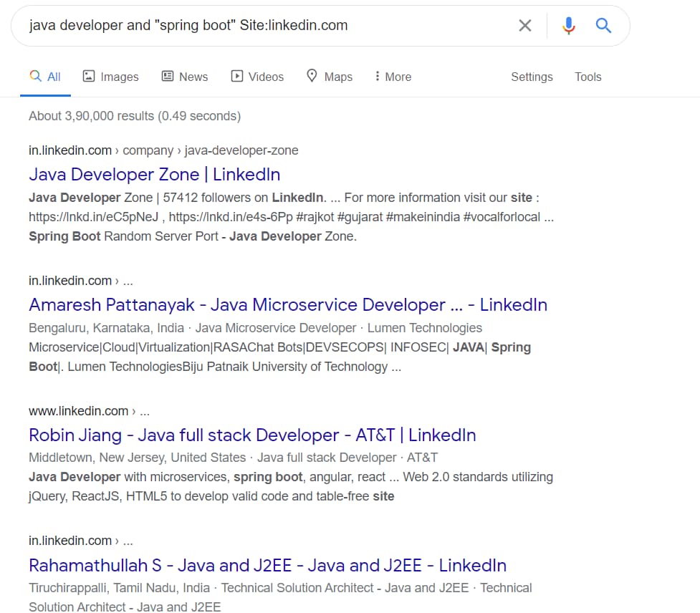Click the microphone voice search icon
Viewport: 700px width, 613px height.
click(x=568, y=24)
